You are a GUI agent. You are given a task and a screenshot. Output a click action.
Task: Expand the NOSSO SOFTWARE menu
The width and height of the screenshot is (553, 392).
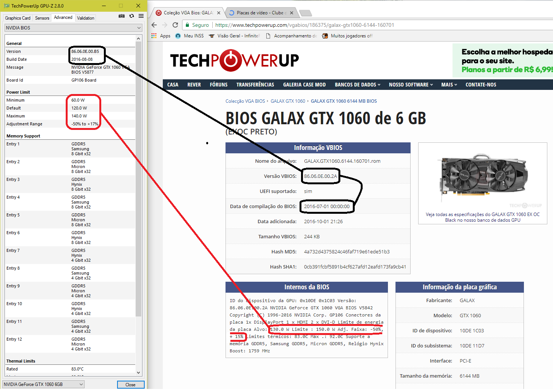[x=411, y=85]
